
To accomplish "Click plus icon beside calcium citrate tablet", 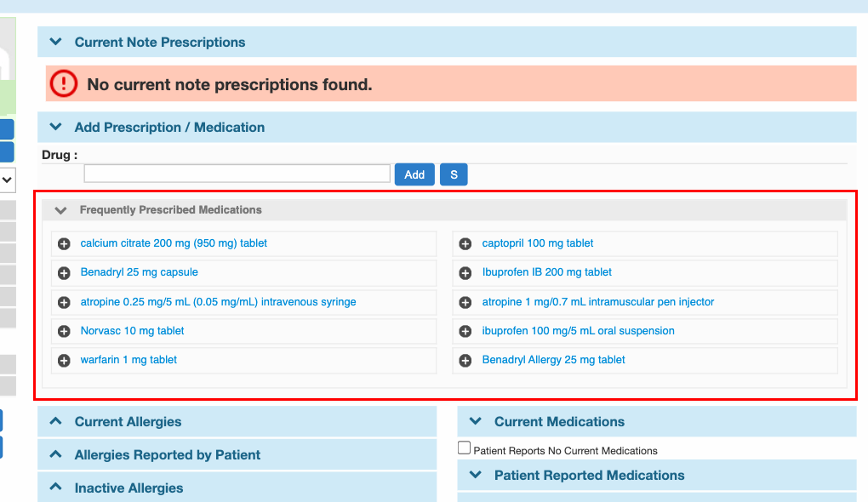I will click(64, 244).
